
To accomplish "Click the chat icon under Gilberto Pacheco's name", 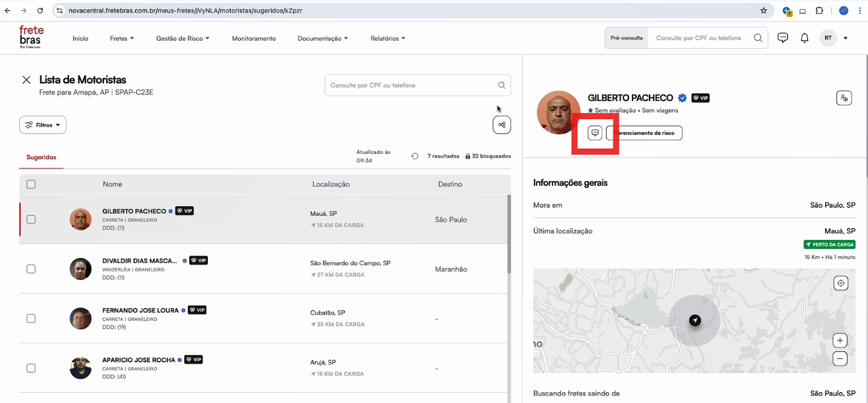I will pos(595,133).
